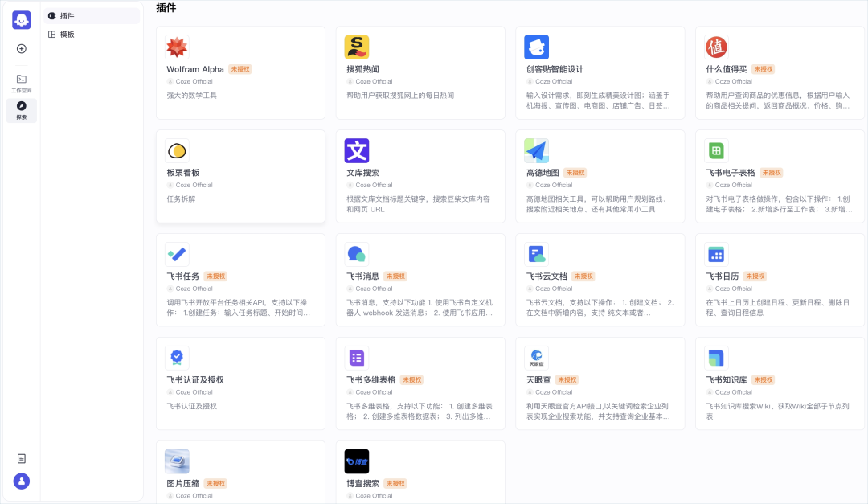
Task: Click the document icon near sidebar bottom
Action: (x=21, y=457)
